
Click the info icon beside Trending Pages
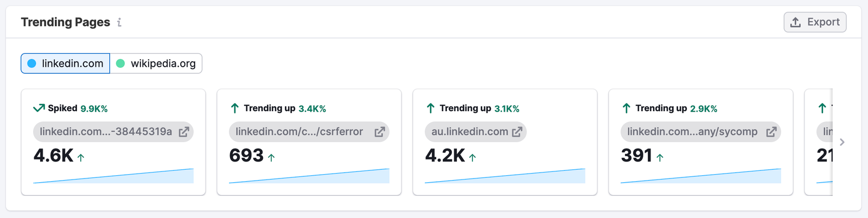point(119,22)
